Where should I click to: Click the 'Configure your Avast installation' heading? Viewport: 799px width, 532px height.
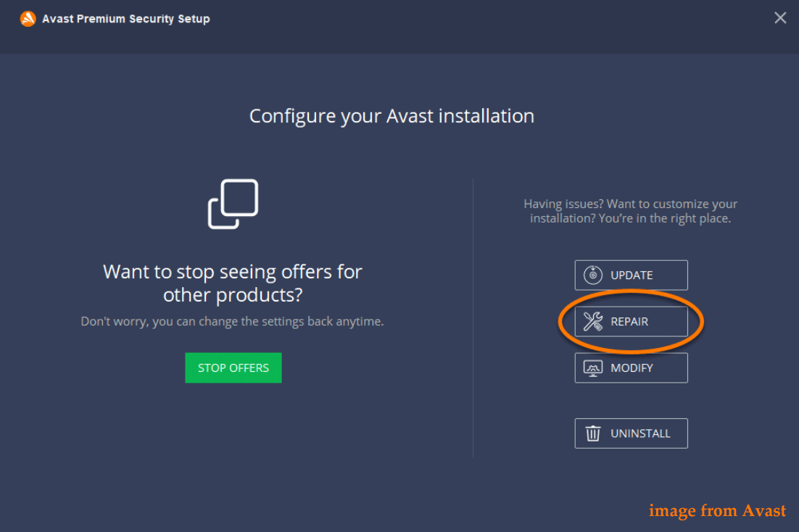(x=392, y=116)
